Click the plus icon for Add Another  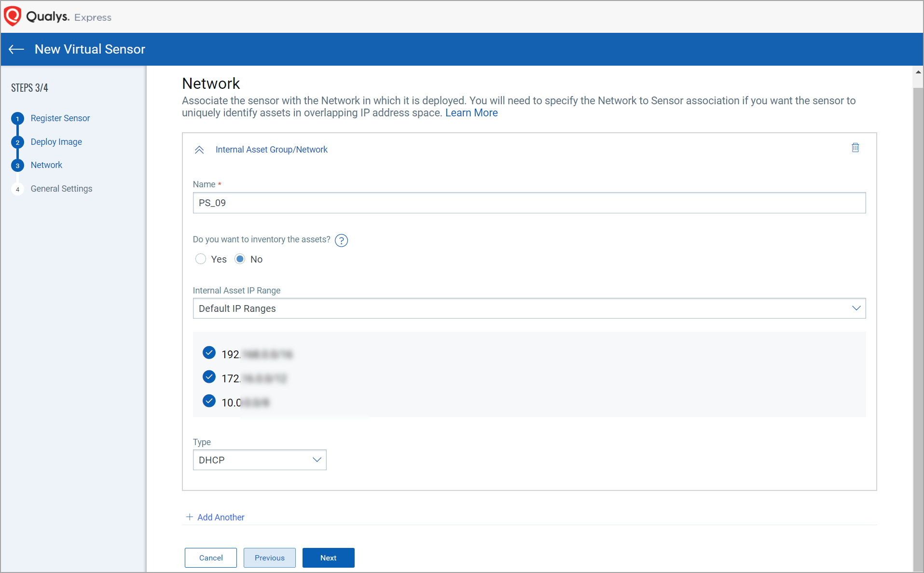pyautogui.click(x=190, y=517)
